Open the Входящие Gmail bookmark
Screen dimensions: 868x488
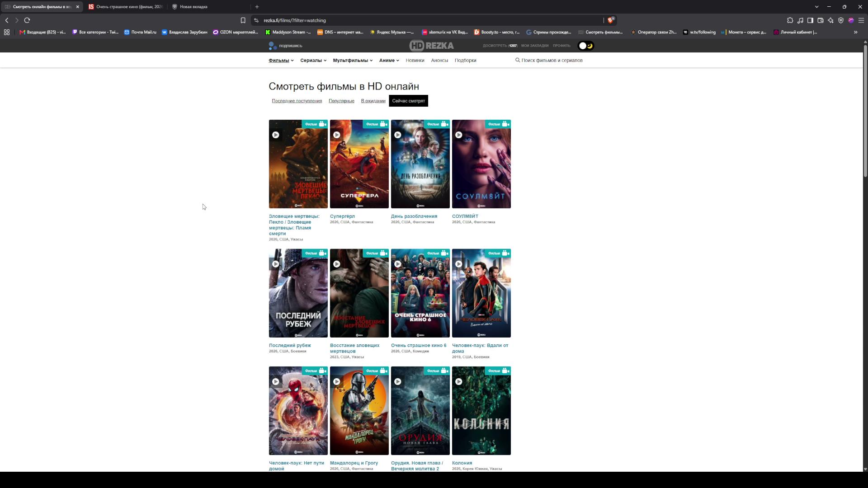click(x=42, y=32)
